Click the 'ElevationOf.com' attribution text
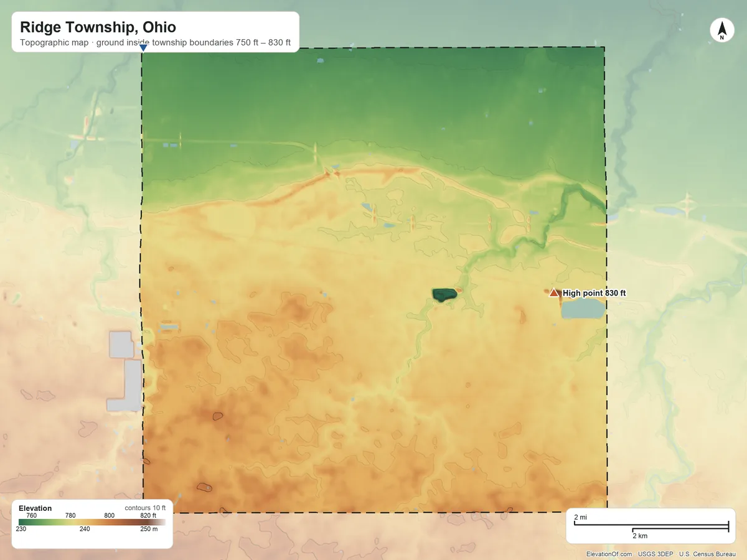Screen dimensions: 747x560 609,554
